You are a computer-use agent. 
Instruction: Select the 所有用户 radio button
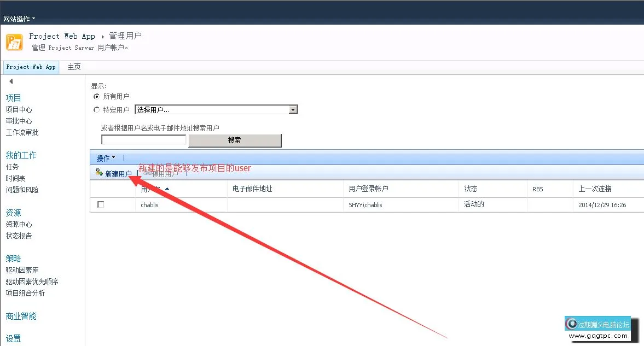pyautogui.click(x=97, y=96)
